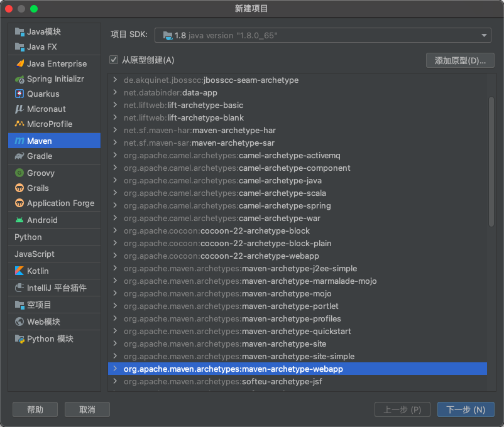Open the Java FX module icon
Viewport: 504px width, 427px height.
[19, 47]
